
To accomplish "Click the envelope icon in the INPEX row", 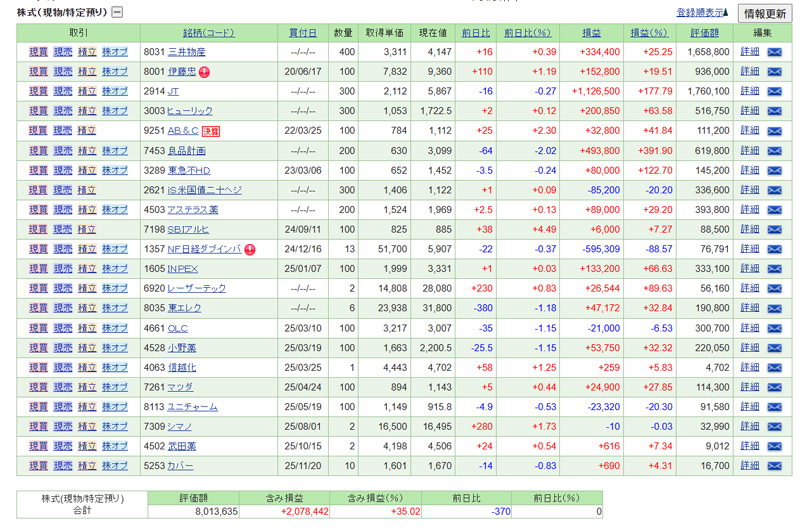I will [774, 269].
